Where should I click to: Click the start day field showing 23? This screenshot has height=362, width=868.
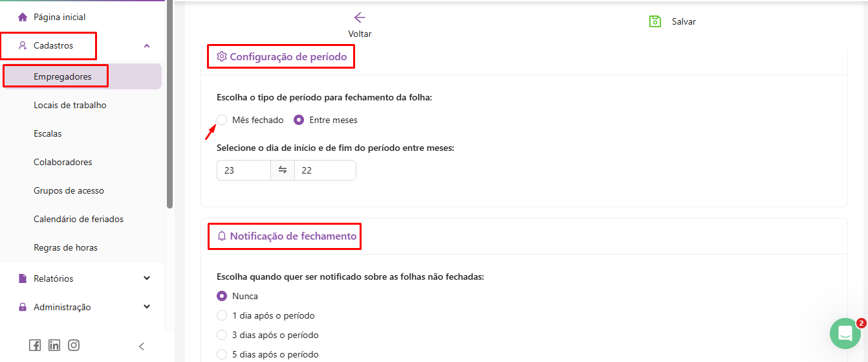tap(243, 170)
